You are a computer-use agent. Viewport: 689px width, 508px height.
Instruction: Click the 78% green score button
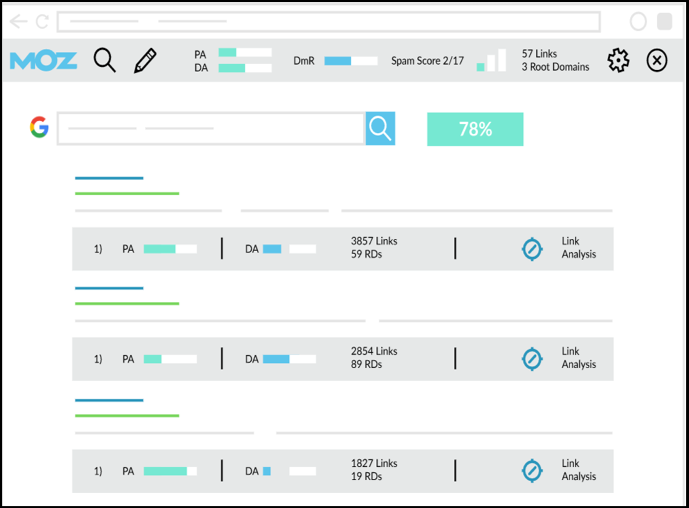point(475,129)
